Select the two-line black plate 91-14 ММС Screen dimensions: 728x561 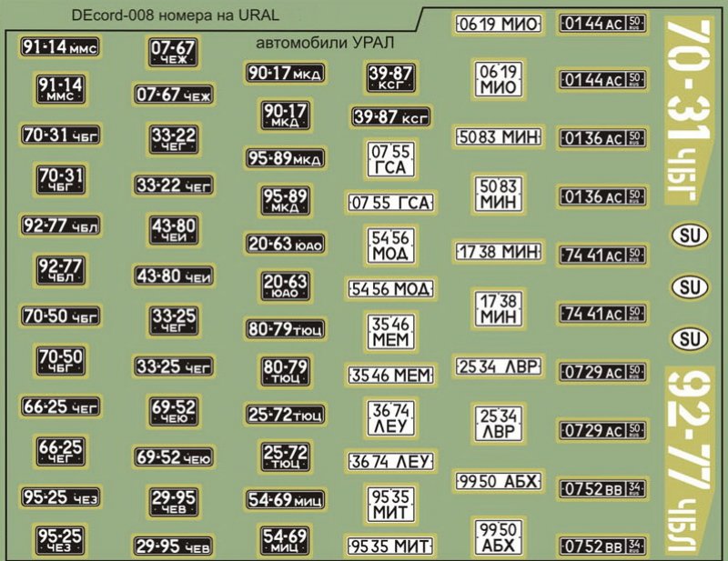[61, 89]
